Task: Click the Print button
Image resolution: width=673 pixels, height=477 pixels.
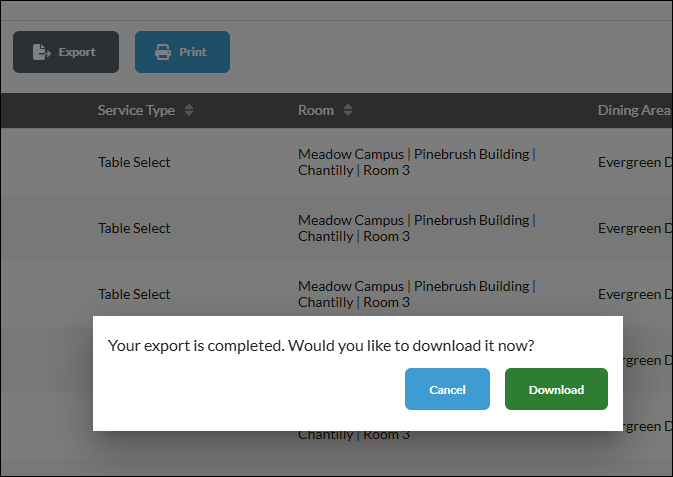Action: 182,52
